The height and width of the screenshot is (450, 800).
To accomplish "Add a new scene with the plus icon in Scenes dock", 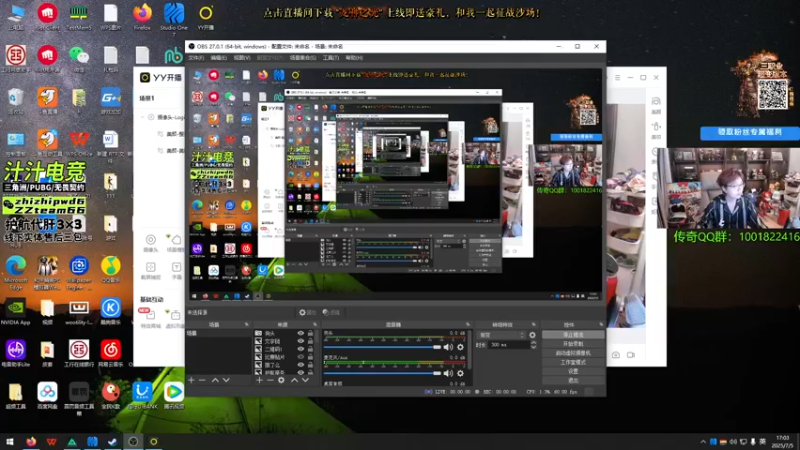I will pyautogui.click(x=191, y=380).
